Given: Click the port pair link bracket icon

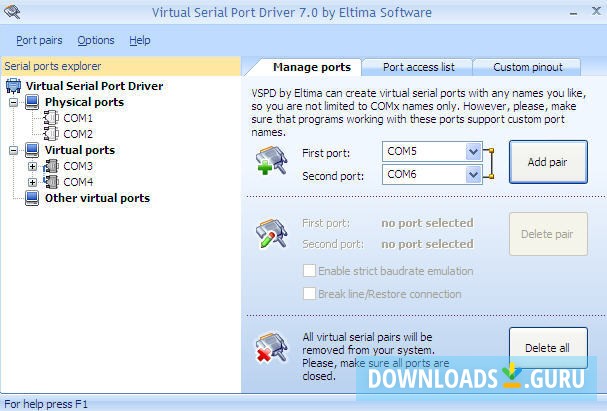Looking at the screenshot, I should point(489,163).
